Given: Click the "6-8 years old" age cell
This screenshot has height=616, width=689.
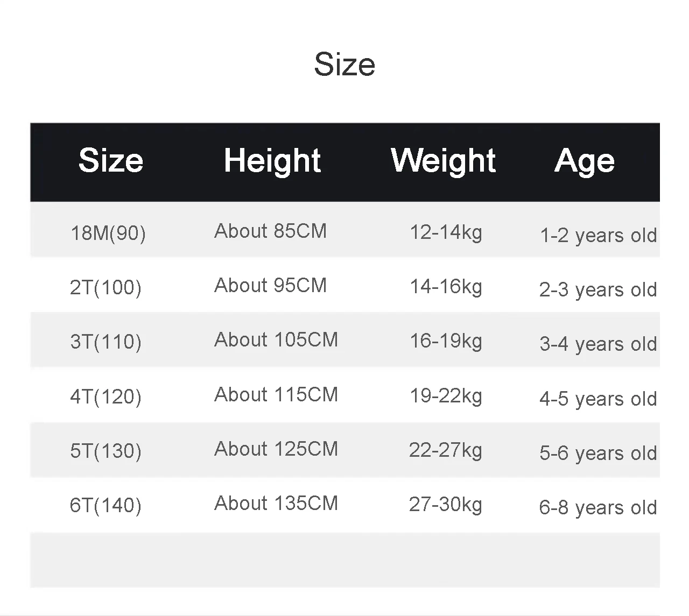Looking at the screenshot, I should pos(598,507).
